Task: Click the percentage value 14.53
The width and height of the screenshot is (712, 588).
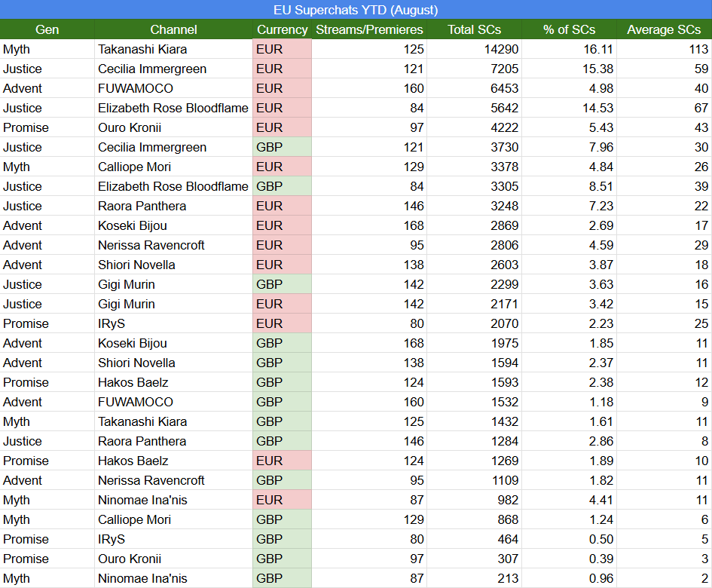Action: click(x=598, y=108)
